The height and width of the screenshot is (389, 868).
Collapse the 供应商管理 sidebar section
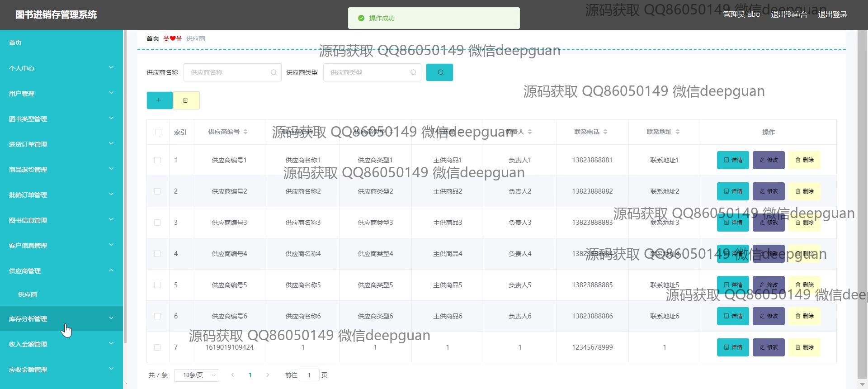coord(61,271)
